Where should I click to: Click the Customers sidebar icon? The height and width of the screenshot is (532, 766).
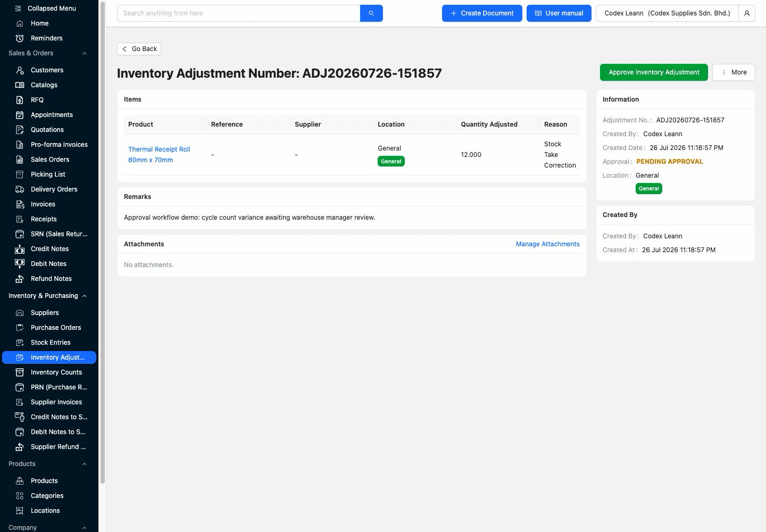pos(20,70)
